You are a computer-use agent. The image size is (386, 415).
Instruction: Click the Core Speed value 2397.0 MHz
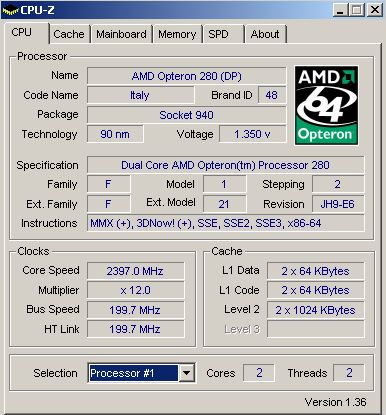(x=135, y=271)
